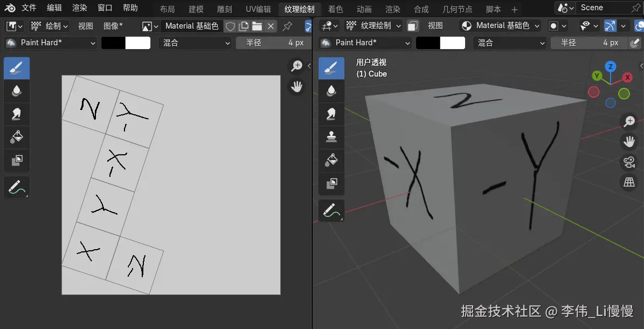The image size is (644, 329).
Task: Toggle camera view in the 3D viewport
Action: tap(629, 162)
